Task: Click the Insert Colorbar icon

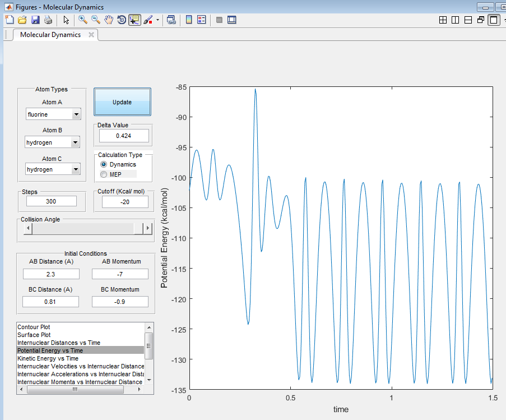Action: coord(189,20)
